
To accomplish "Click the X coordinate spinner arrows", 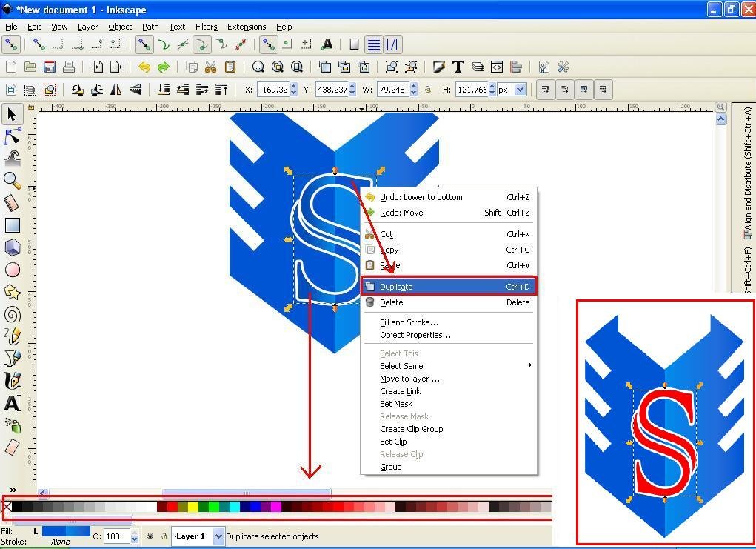I will 294,90.
